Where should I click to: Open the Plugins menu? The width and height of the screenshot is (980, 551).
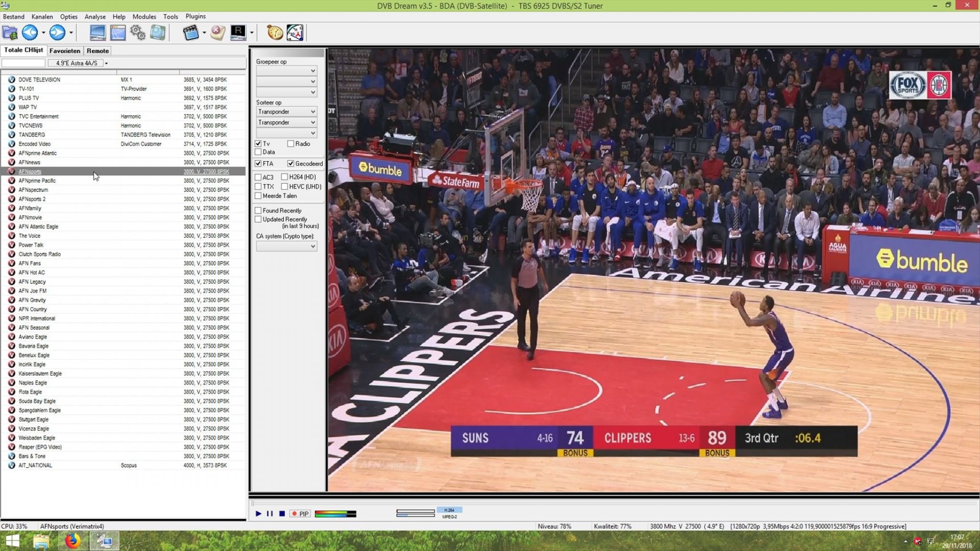pos(195,16)
